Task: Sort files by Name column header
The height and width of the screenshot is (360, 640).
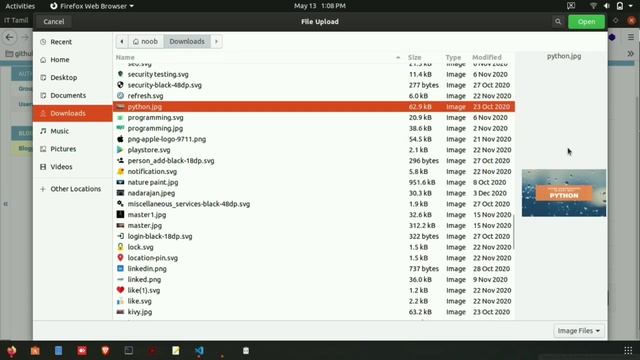Action: pos(125,57)
